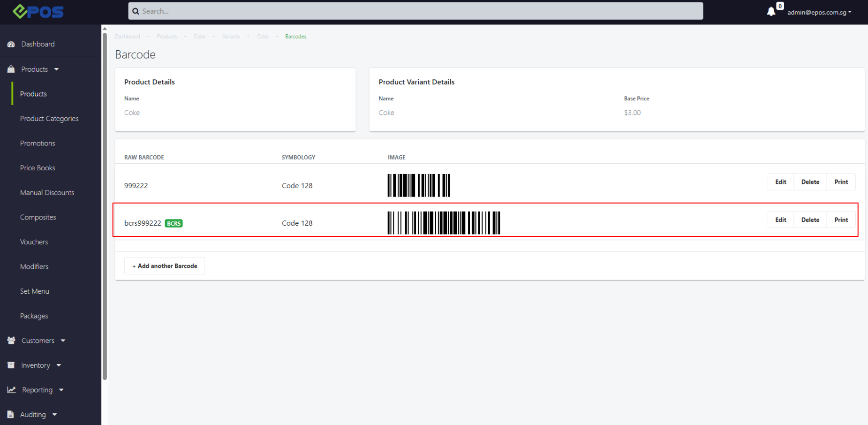Screen dimensions: 868x425
Task: Open Vouchers in sidebar
Action: [34, 242]
